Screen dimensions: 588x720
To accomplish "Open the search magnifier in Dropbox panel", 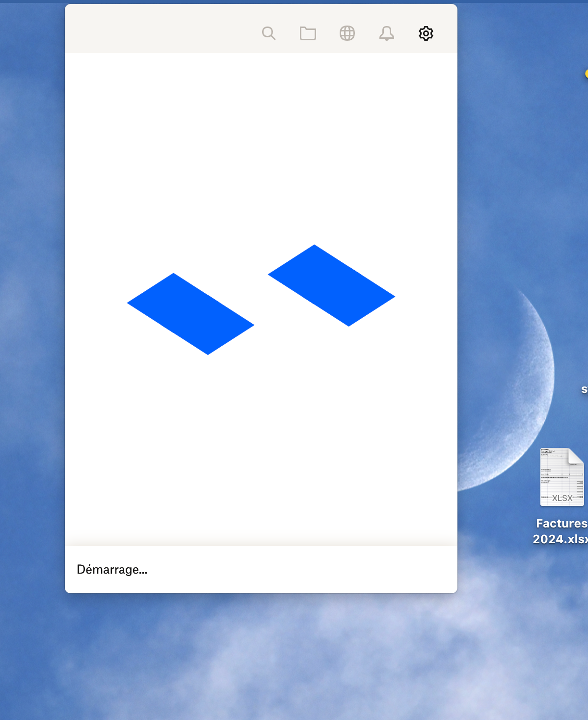I will [268, 33].
